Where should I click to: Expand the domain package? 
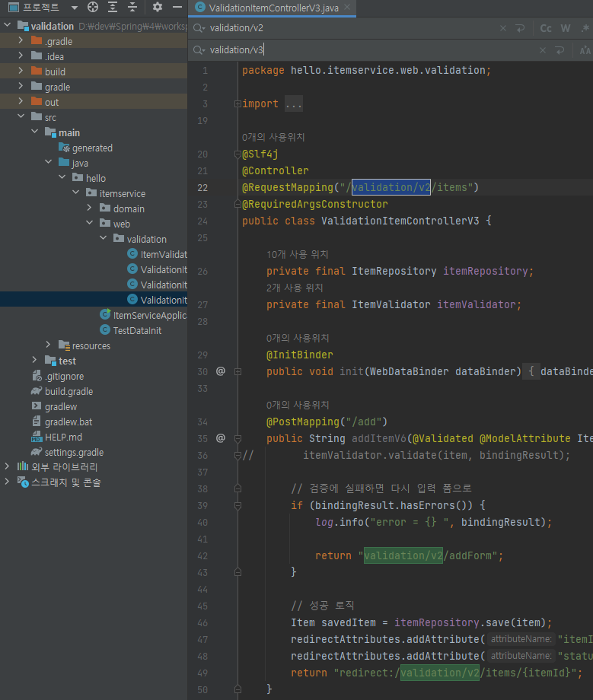tap(89, 208)
